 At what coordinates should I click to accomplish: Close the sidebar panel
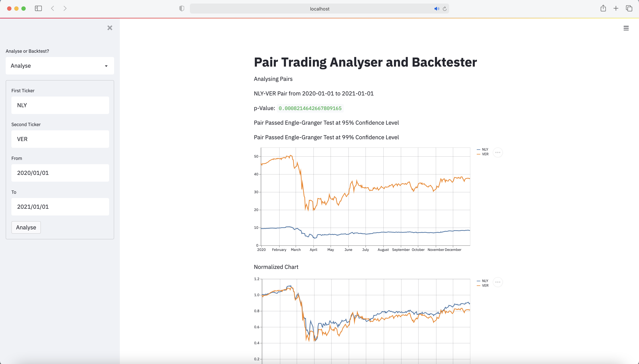[110, 28]
